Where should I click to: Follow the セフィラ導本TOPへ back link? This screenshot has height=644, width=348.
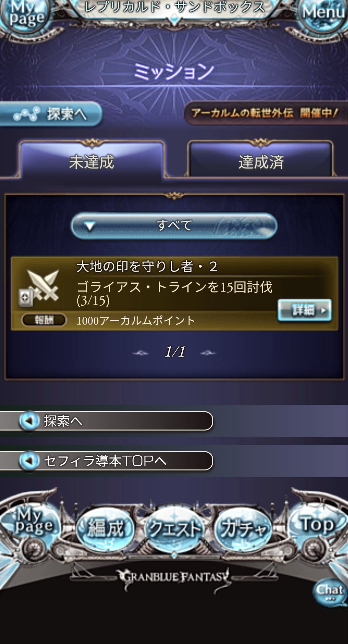tap(106, 461)
